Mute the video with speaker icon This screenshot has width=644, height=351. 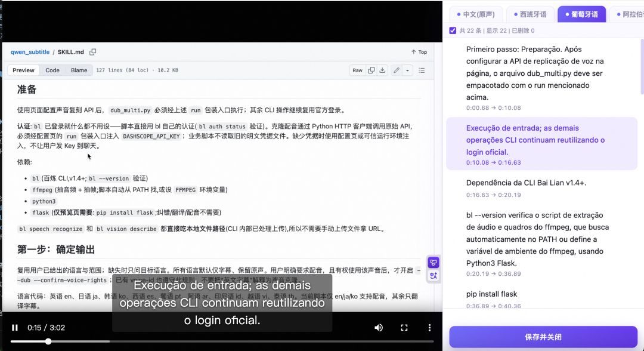tap(379, 328)
